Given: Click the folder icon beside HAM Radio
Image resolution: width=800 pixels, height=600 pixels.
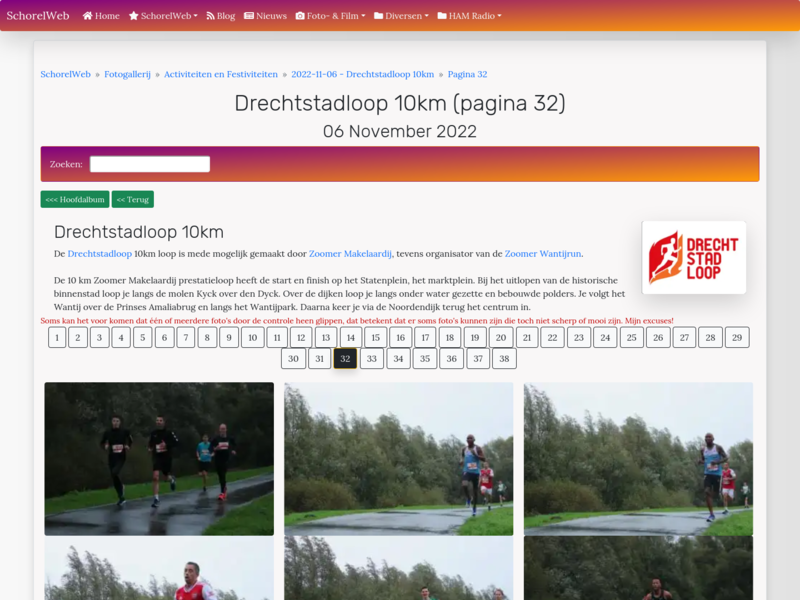Looking at the screenshot, I should (442, 16).
